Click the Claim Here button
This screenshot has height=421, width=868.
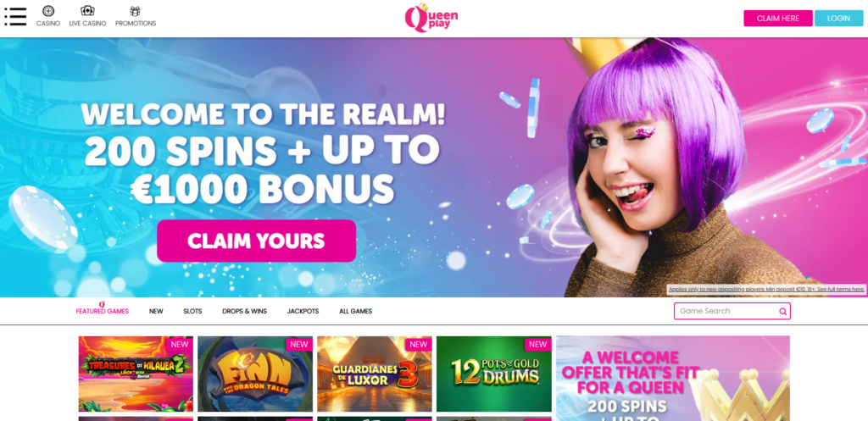[778, 19]
